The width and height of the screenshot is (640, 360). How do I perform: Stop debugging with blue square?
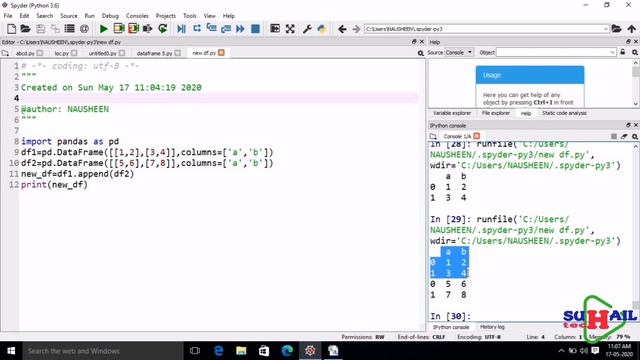point(255,29)
